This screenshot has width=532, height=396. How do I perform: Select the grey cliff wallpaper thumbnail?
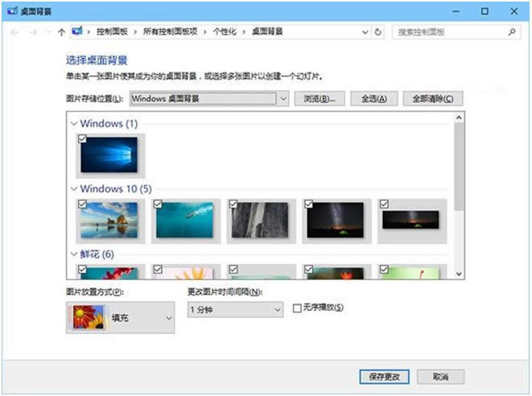coord(260,220)
